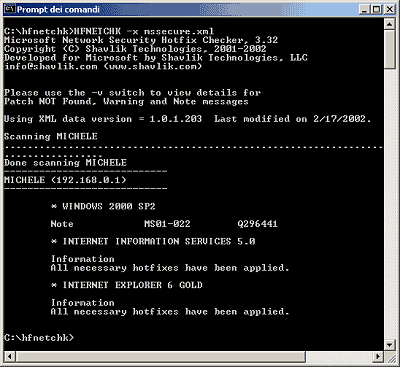Minimize the Prompt dei comandi window

[365, 9]
